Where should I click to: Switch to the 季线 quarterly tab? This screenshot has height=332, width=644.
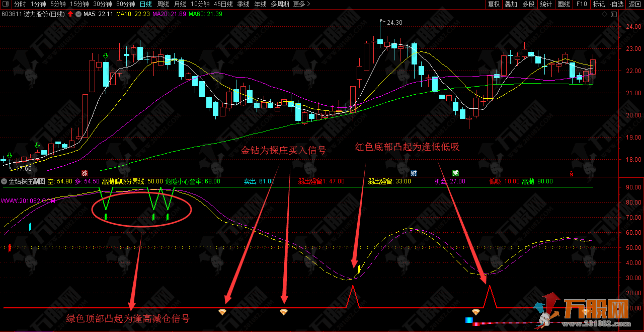[x=243, y=4]
